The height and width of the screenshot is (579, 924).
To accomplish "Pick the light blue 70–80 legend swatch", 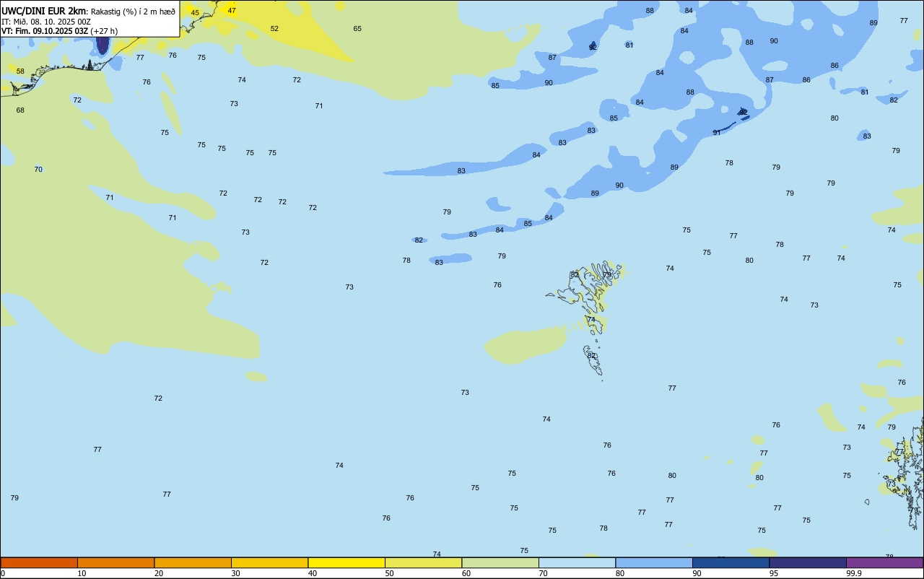I will pyautogui.click(x=577, y=562).
